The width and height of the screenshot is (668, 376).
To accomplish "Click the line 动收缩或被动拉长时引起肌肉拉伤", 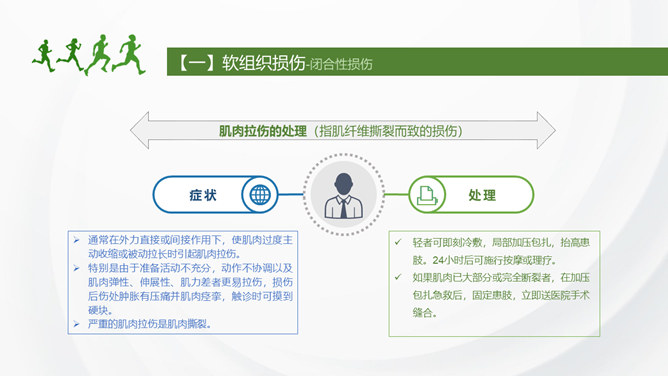I will (x=164, y=254).
